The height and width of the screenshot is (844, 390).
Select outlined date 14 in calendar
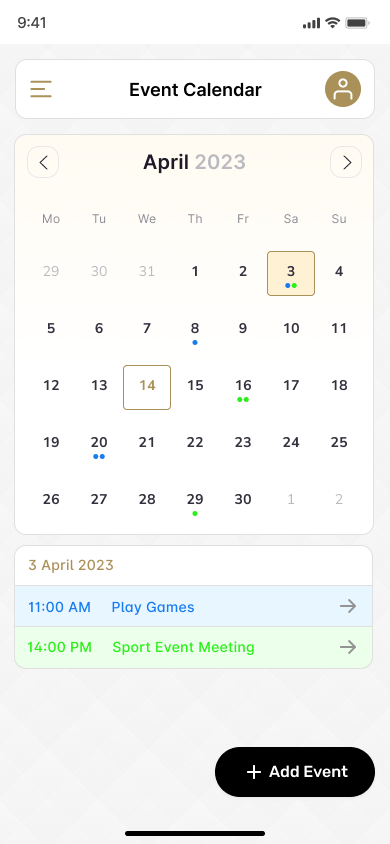[x=147, y=388]
